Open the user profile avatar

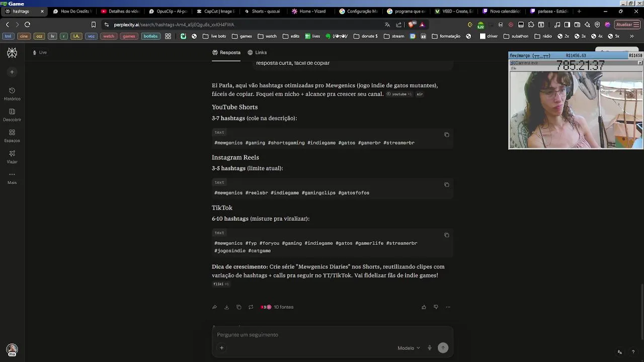click(12, 349)
